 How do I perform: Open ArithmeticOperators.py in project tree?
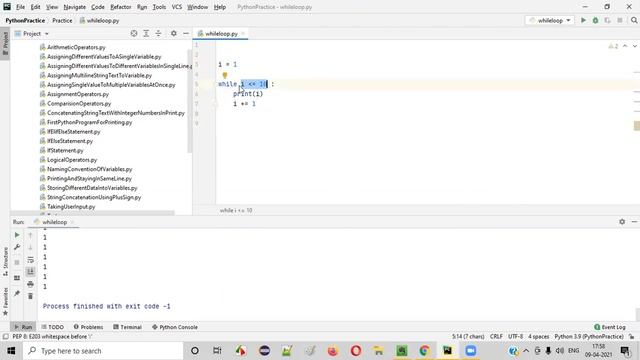pos(76,47)
